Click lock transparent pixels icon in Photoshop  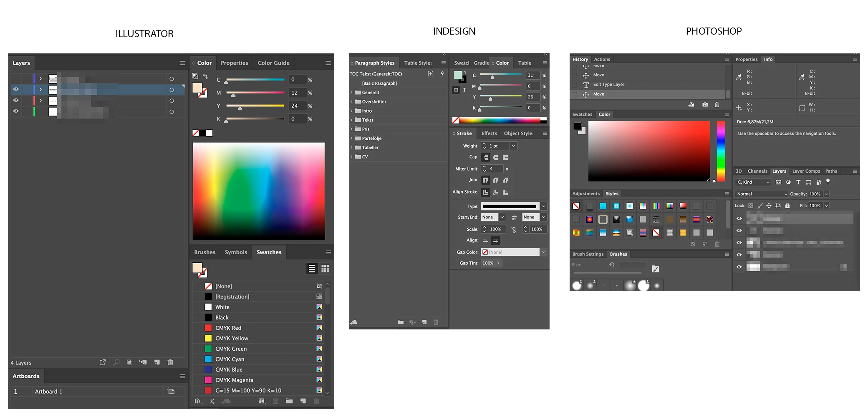[751, 206]
